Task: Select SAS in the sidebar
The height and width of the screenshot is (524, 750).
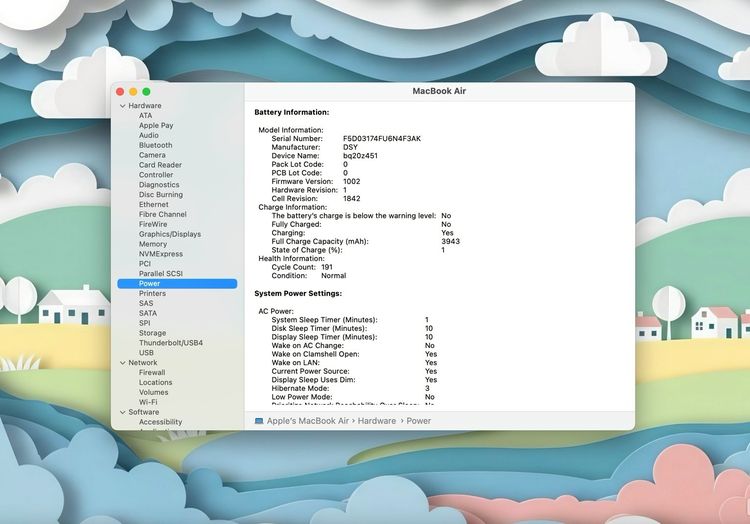Action: [146, 303]
